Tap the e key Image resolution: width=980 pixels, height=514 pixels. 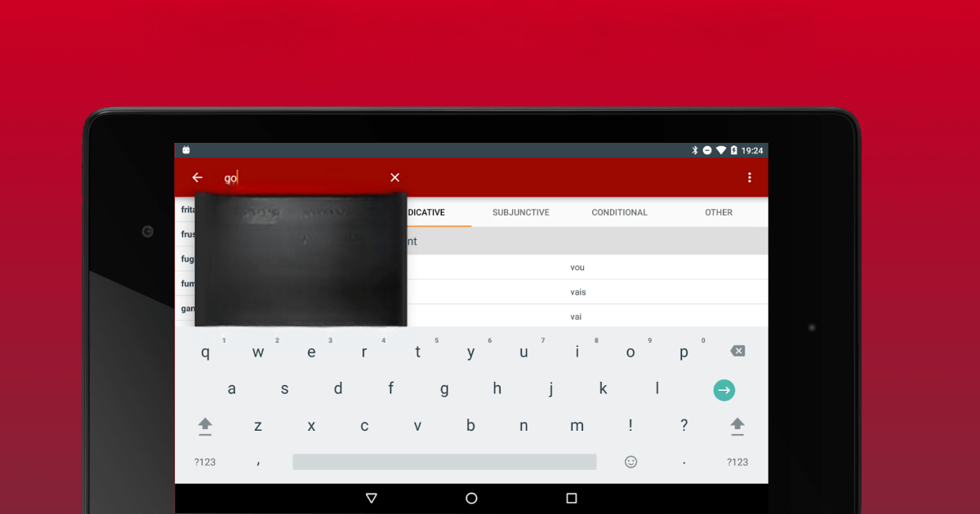tap(311, 352)
